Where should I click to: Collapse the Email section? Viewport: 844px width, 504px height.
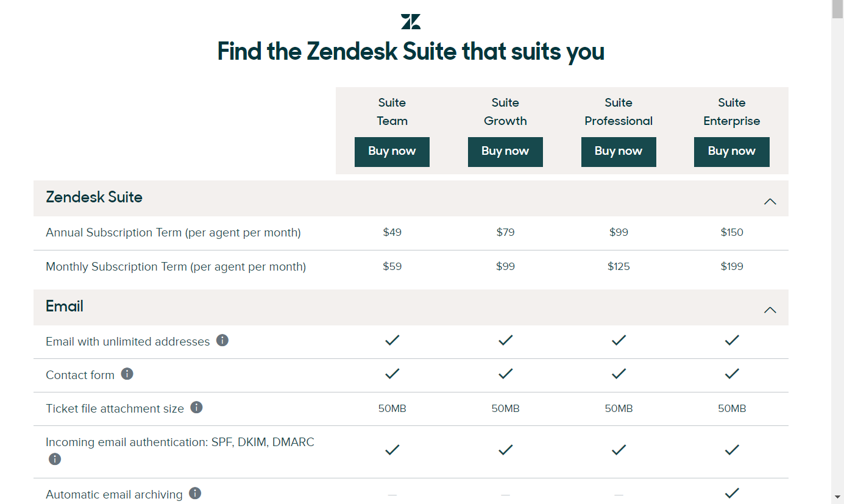pyautogui.click(x=770, y=310)
